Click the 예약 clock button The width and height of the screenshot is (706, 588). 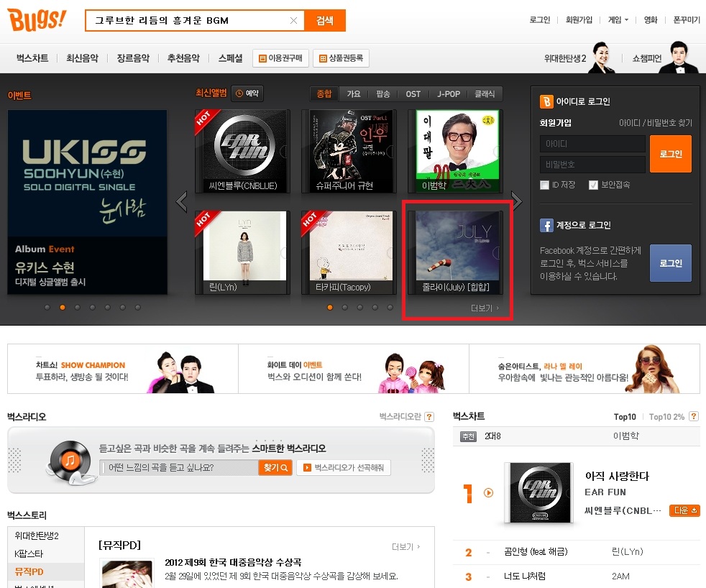tap(247, 93)
